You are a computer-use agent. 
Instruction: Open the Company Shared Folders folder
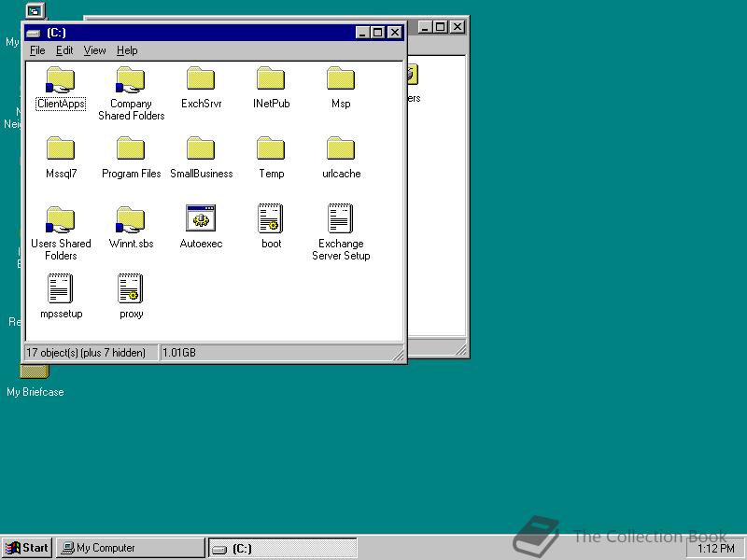[130, 79]
